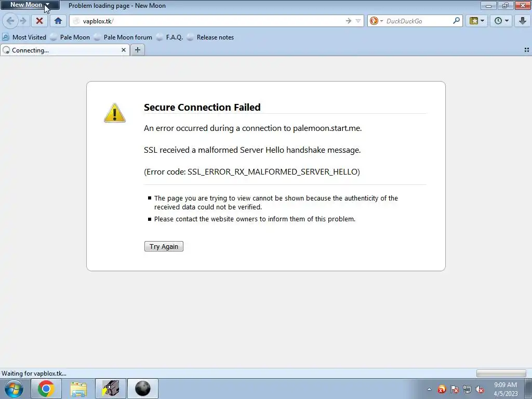The height and width of the screenshot is (399, 532).
Task: Switch to New Moon taskbar button
Action: [x=143, y=389]
